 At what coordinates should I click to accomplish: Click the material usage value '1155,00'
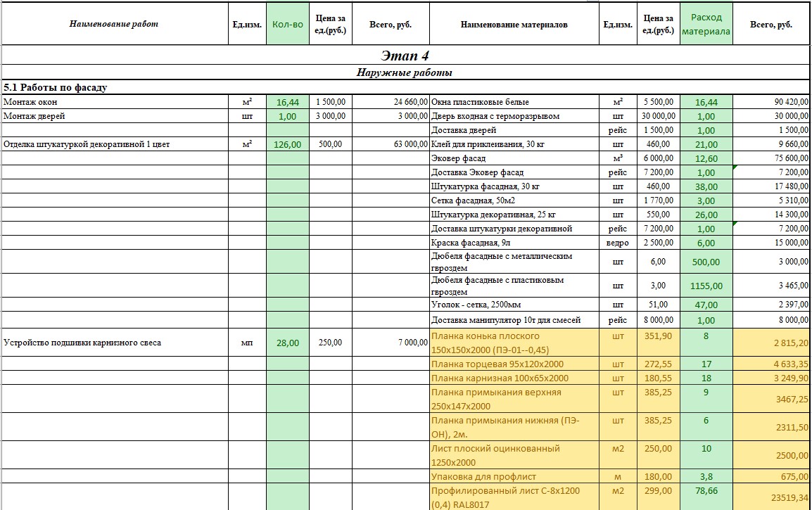pyautogui.click(x=706, y=286)
